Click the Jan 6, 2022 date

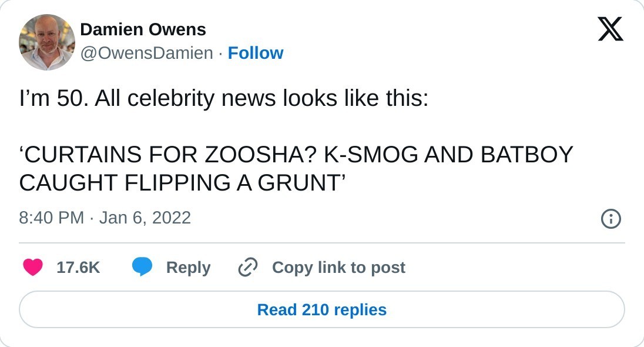145,218
